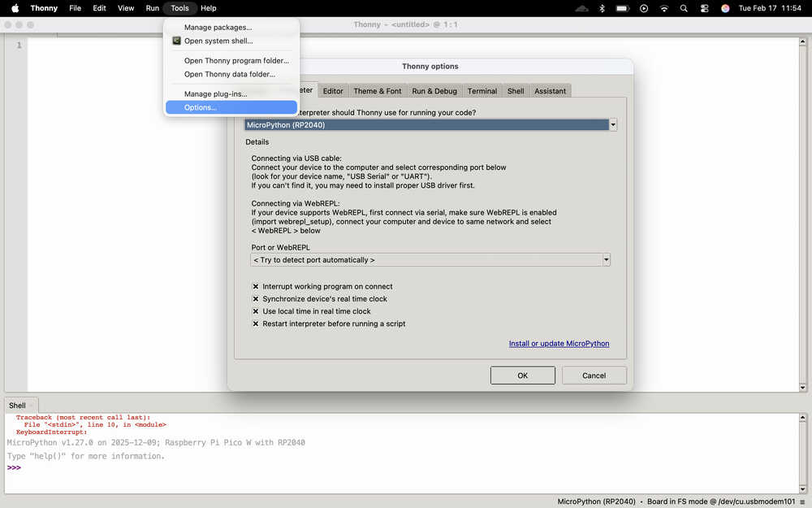Select Manage packages... from the Tools menu
Image resolution: width=812 pixels, height=508 pixels.
tap(218, 28)
